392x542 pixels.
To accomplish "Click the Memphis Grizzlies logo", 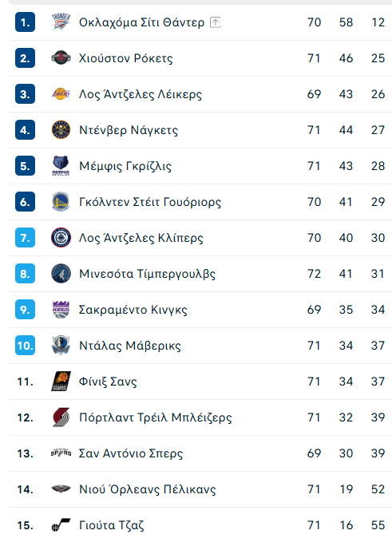I will (61, 165).
